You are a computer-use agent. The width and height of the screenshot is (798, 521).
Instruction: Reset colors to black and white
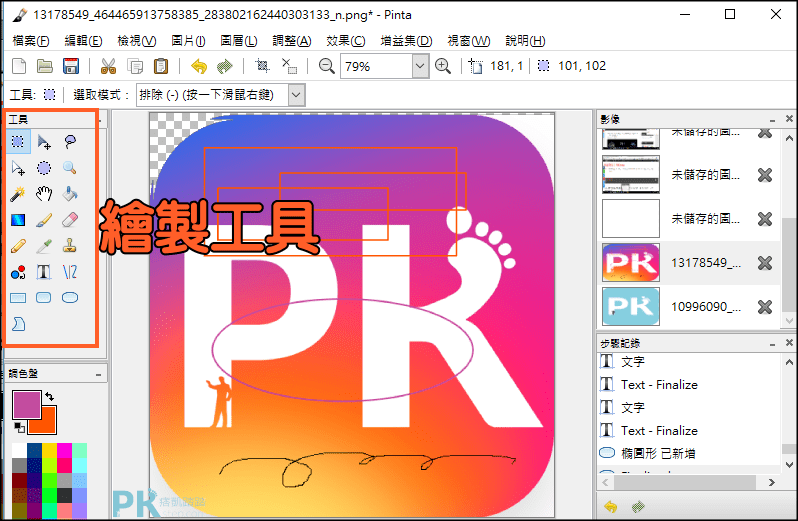[19, 427]
